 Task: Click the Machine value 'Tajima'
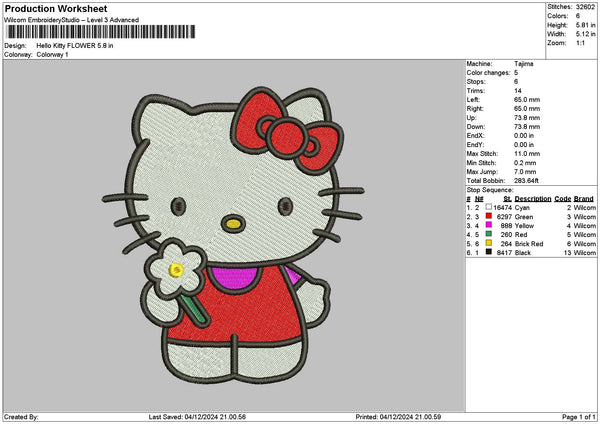tap(523, 64)
